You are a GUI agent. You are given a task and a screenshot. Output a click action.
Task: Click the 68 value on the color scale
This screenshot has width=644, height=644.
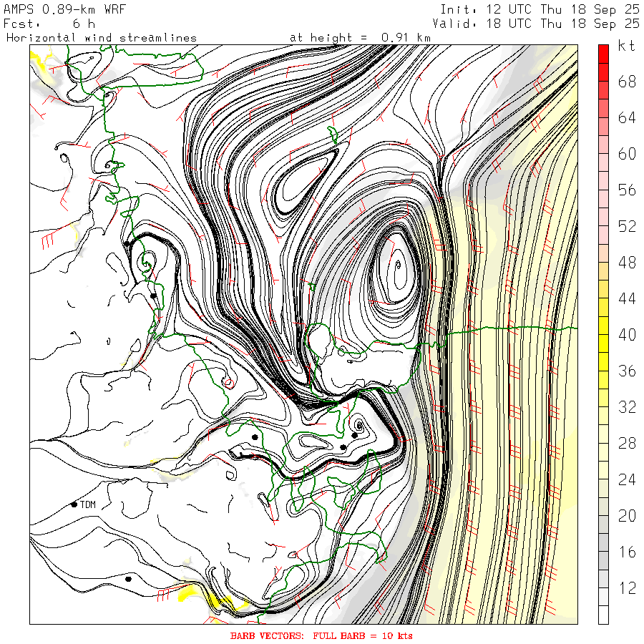(627, 82)
